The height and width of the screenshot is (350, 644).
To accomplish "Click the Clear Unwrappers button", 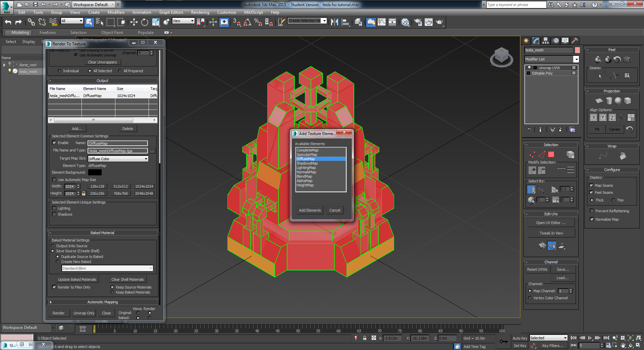I will pyautogui.click(x=102, y=62).
